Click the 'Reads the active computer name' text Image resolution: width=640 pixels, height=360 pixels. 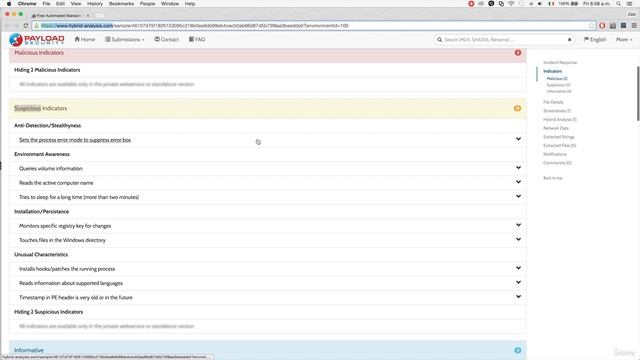tap(56, 183)
